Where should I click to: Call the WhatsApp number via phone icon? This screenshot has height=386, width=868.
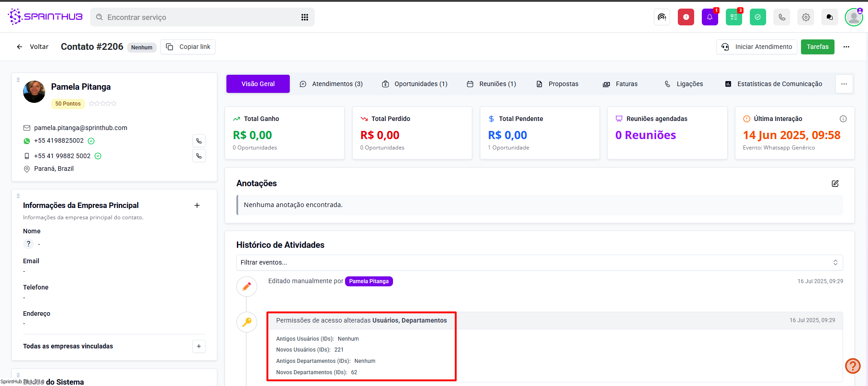199,141
